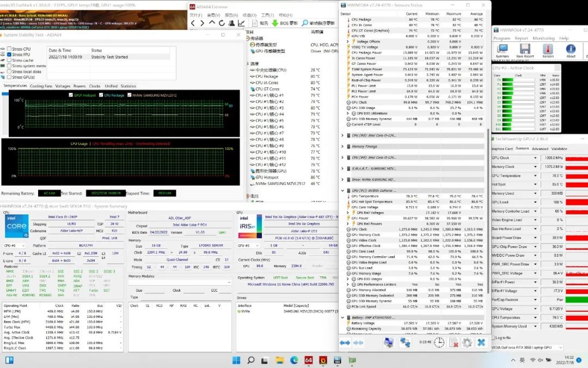Image resolution: width=588 pixels, height=368 pixels.
Task: Collapse the Battery sensor group
Action: point(342,317)
